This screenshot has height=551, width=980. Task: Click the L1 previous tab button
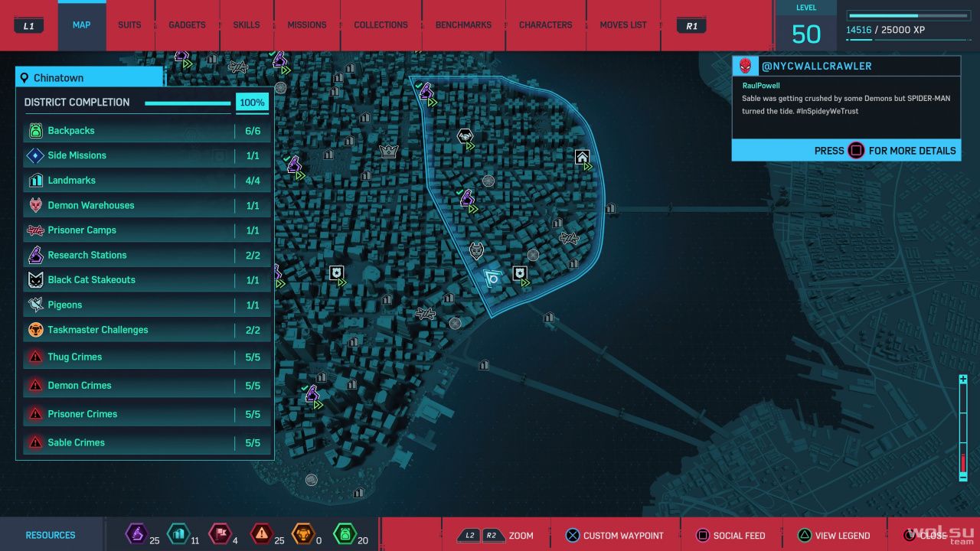(29, 26)
